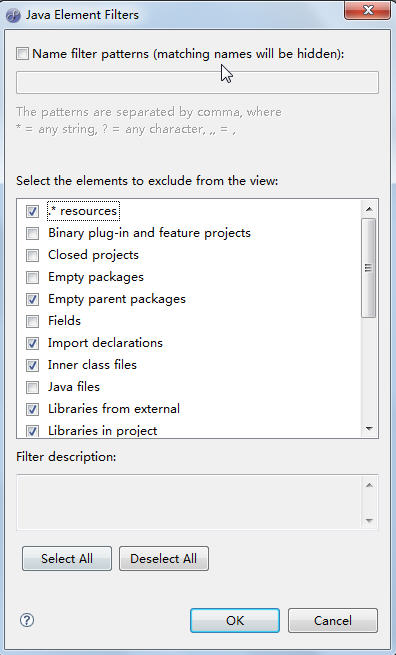Close the Java Element Filters dialog
The width and height of the screenshot is (396, 655).
[x=367, y=10]
